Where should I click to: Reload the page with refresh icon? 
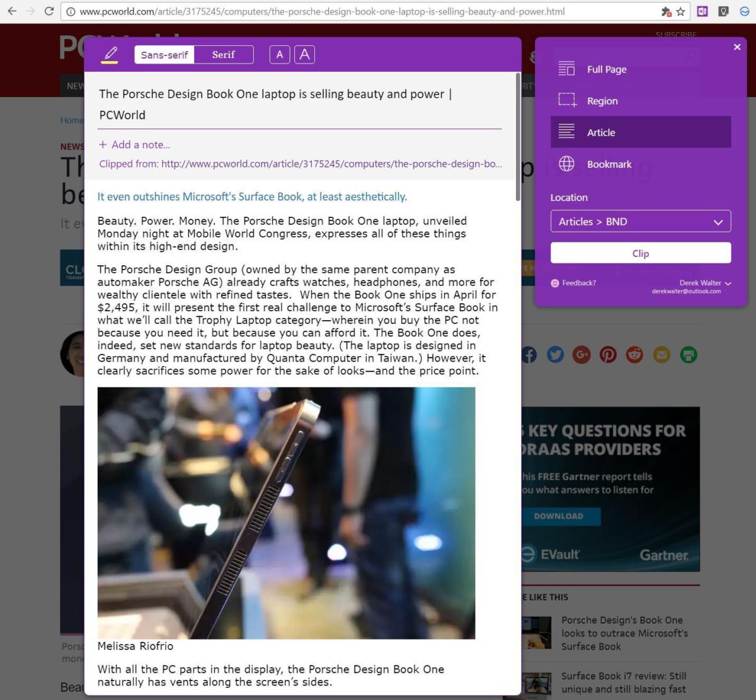(x=49, y=11)
